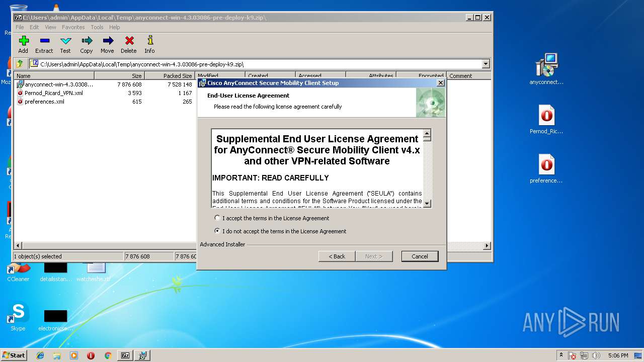Image resolution: width=644 pixels, height=362 pixels.
Task: Open preference... desktop file icon
Action: coord(546,169)
